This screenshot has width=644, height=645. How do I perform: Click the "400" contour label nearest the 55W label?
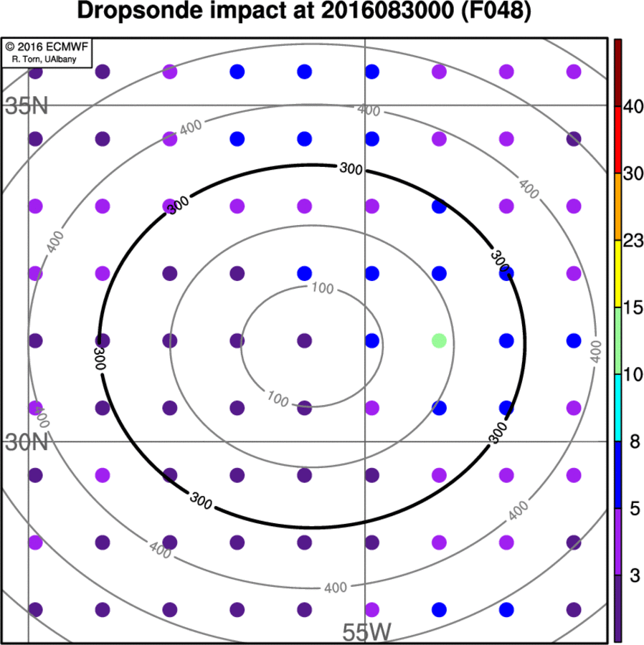(x=336, y=588)
